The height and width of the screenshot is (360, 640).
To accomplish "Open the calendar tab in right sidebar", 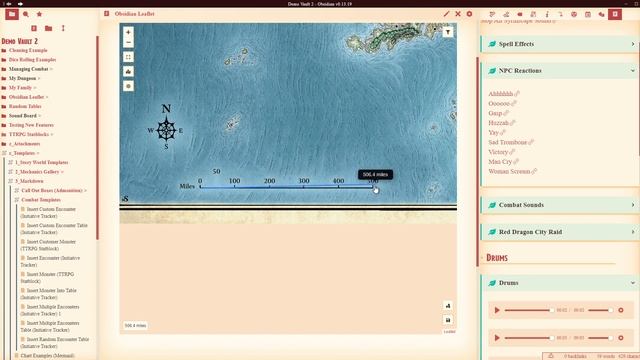I will tap(588, 14).
